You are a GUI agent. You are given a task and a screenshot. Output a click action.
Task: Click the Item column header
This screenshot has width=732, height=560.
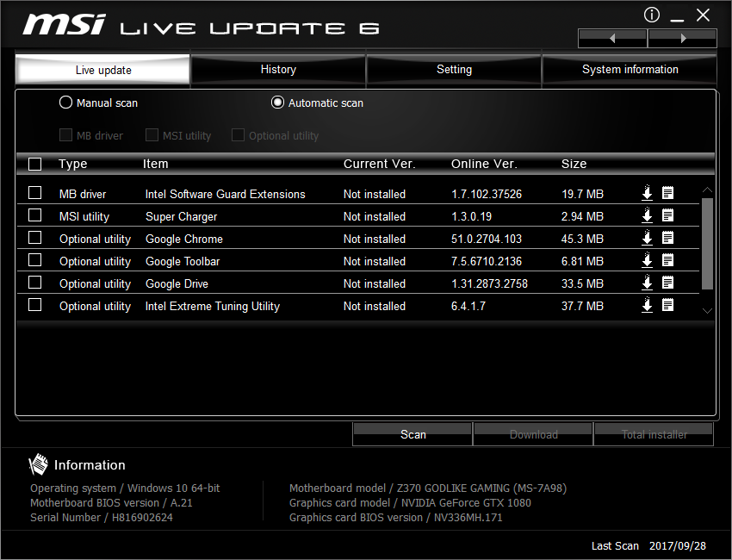click(x=156, y=164)
